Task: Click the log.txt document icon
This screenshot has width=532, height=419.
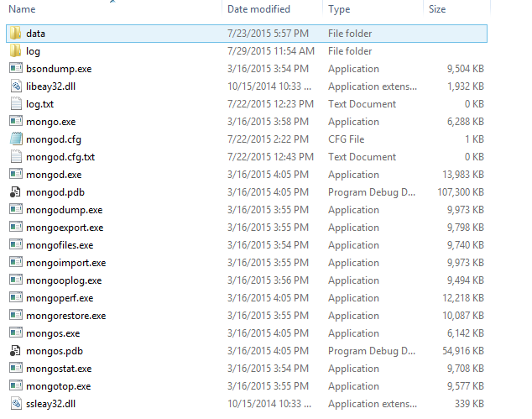Action: pos(16,104)
